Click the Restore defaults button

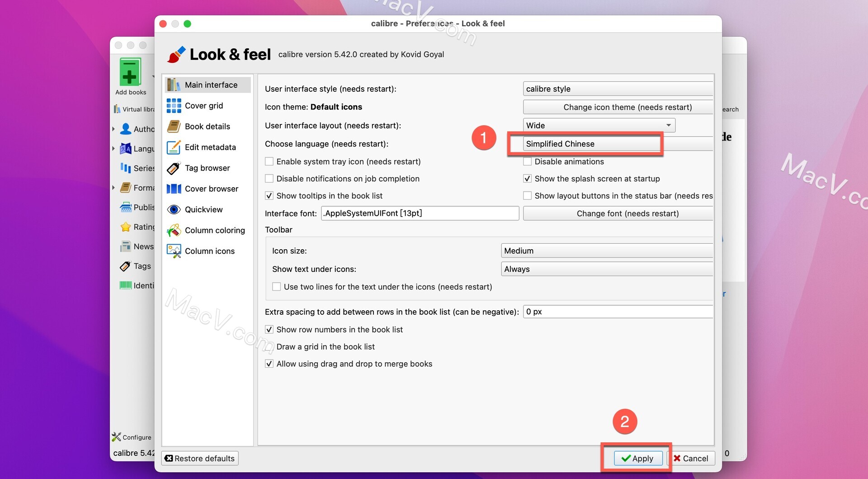pyautogui.click(x=200, y=458)
